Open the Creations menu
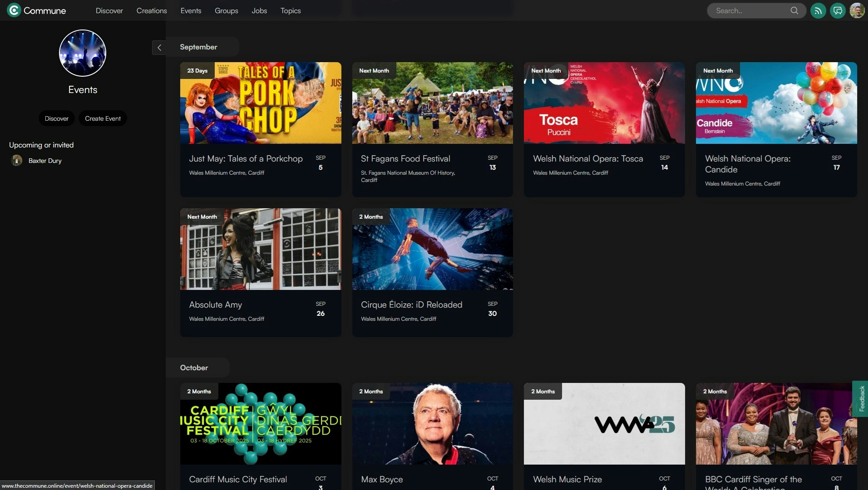868x490 pixels. [152, 10]
